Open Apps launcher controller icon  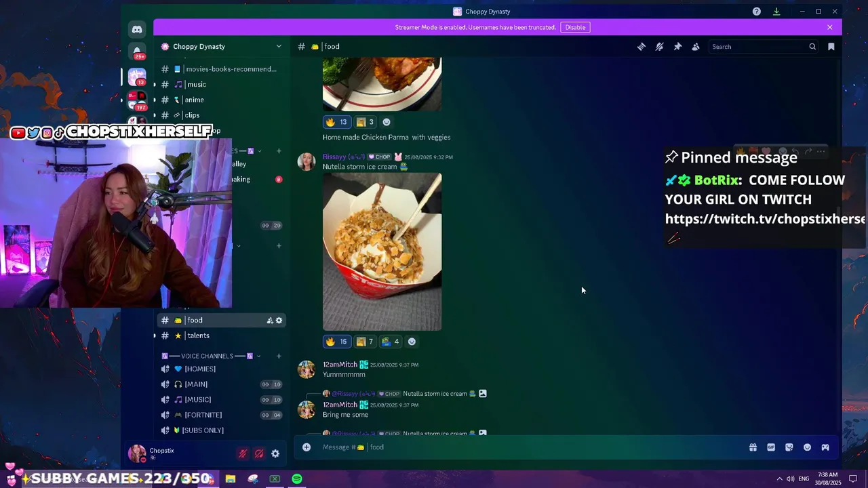(x=825, y=447)
